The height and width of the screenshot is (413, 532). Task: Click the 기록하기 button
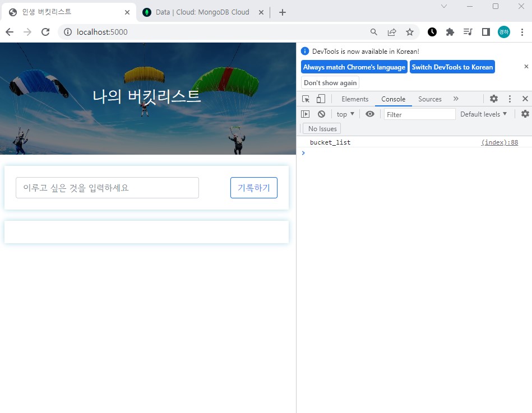(x=254, y=188)
